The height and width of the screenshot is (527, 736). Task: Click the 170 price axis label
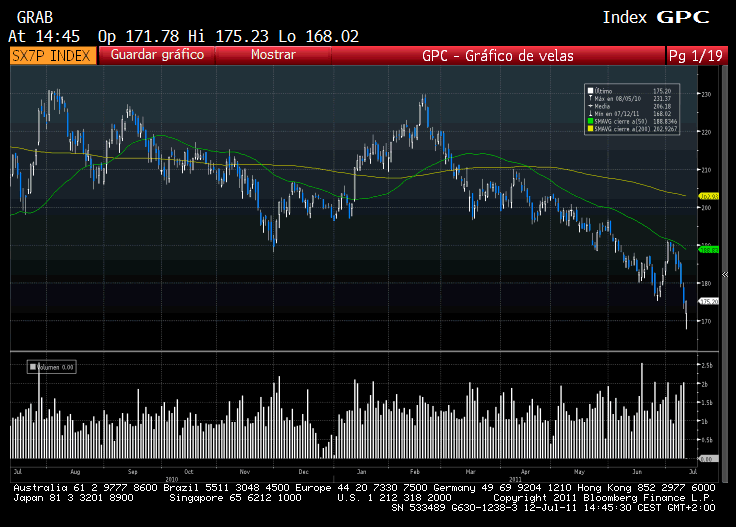point(706,321)
